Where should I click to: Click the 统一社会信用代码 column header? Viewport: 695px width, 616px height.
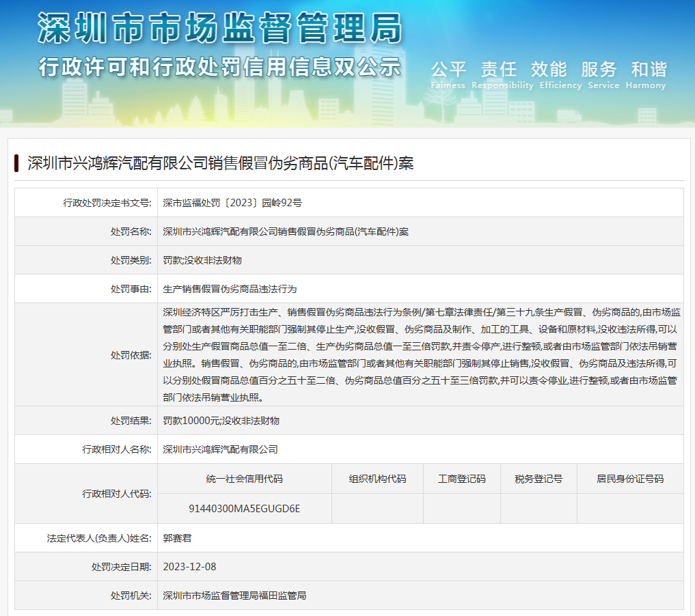(x=244, y=479)
